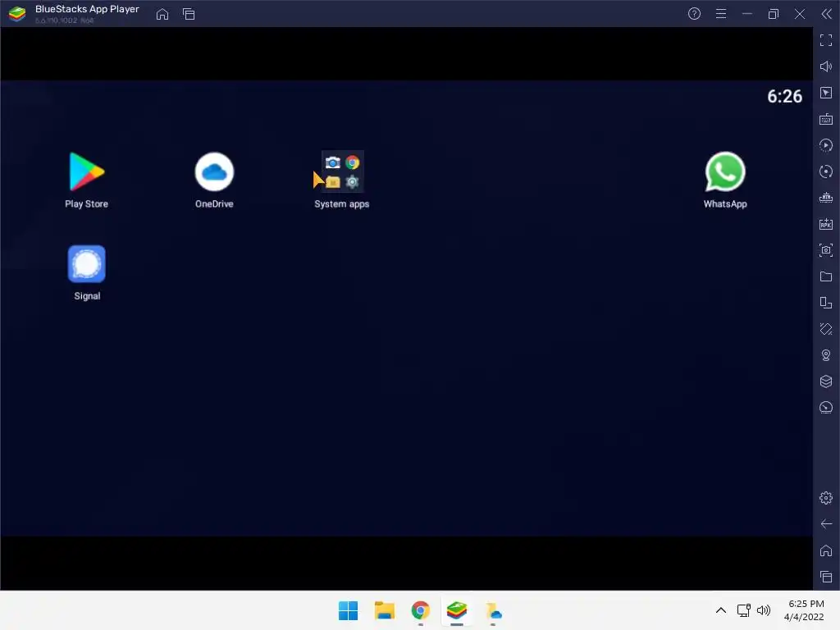Open media folder icon in sidebar

click(x=826, y=276)
